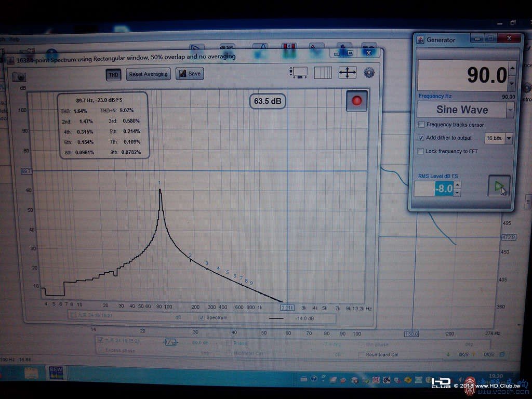
Task: Click the 2.01k cursor frequency label
Action: [x=287, y=308]
